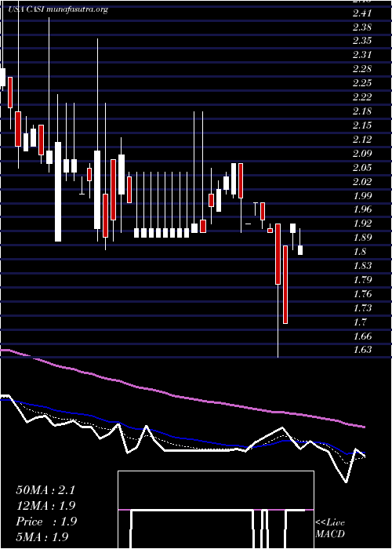Click the 2.18 price axis label
This screenshot has height=549, width=392.
pyautogui.click(x=362, y=111)
